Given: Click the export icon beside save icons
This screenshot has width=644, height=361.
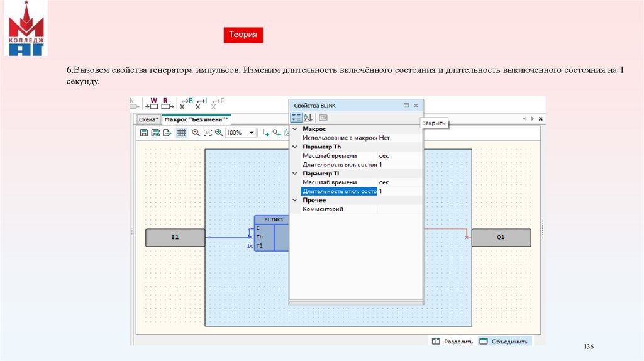Looking at the screenshot, I should [x=167, y=133].
